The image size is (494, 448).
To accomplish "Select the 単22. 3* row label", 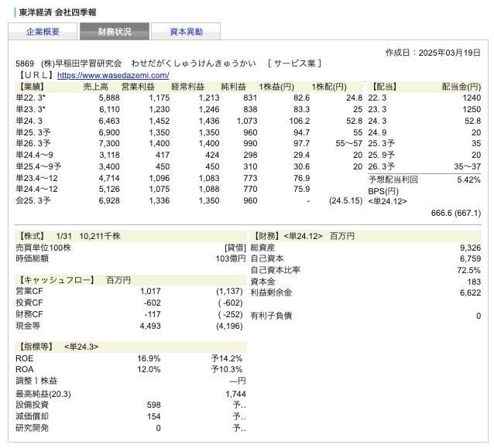I will click(x=30, y=98).
